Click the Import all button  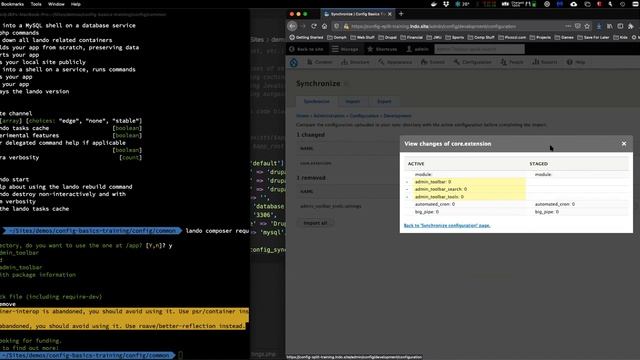[x=315, y=223]
